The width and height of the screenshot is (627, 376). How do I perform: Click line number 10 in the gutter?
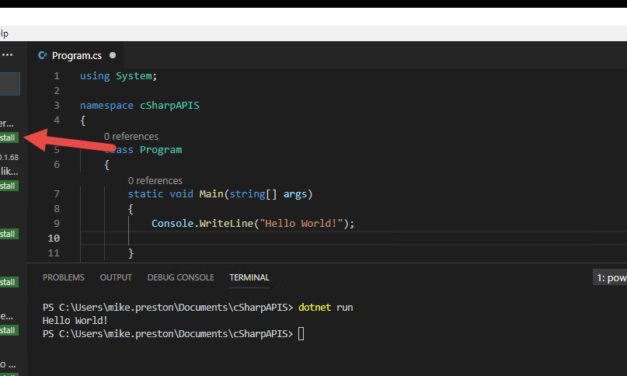[x=54, y=238]
